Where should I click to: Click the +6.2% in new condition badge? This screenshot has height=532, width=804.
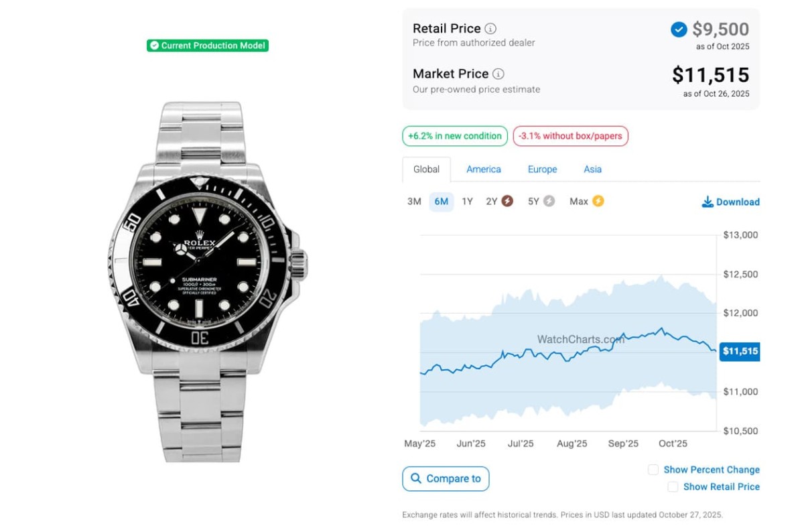pyautogui.click(x=454, y=136)
